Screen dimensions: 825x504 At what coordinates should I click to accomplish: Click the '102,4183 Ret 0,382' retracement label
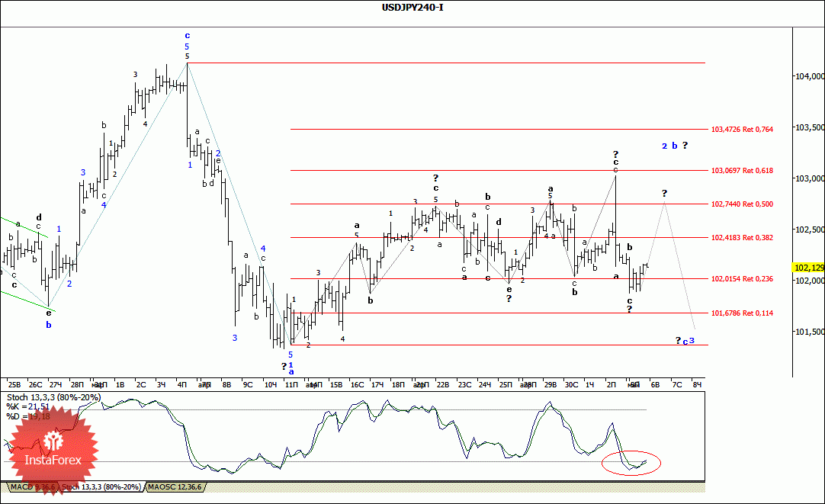742,238
